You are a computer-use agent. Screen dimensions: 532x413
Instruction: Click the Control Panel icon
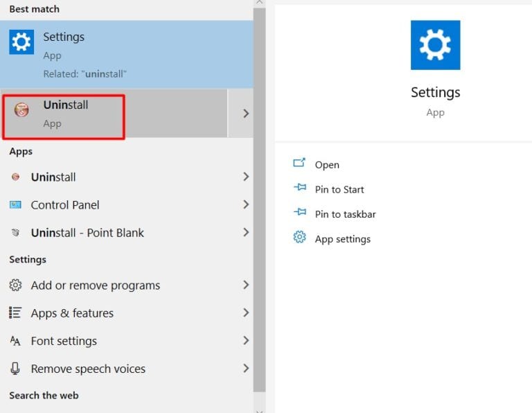click(x=15, y=204)
